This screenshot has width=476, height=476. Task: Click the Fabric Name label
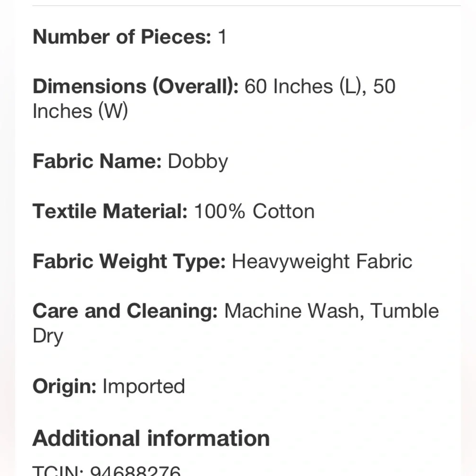coord(97,161)
